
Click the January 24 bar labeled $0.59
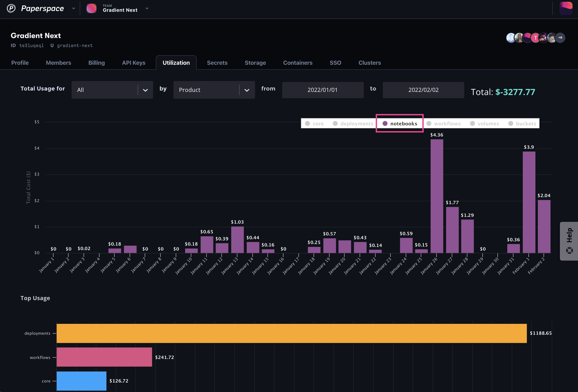coord(406,245)
